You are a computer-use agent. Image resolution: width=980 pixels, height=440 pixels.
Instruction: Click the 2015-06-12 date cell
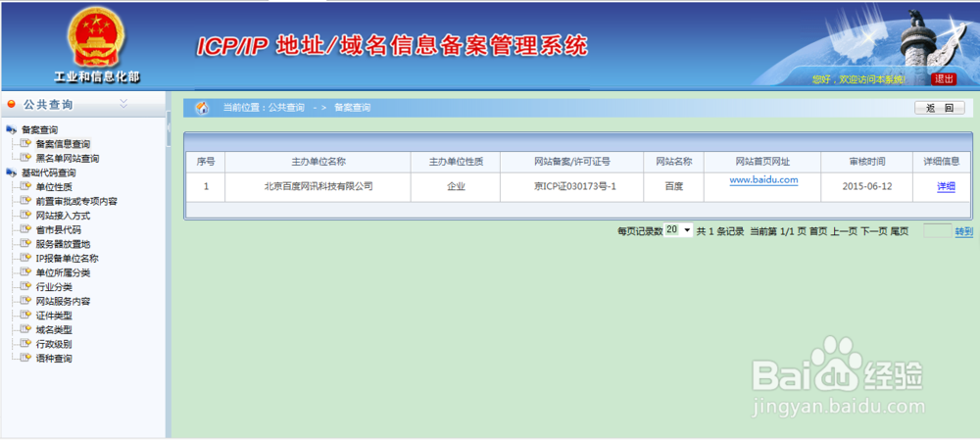click(x=867, y=186)
